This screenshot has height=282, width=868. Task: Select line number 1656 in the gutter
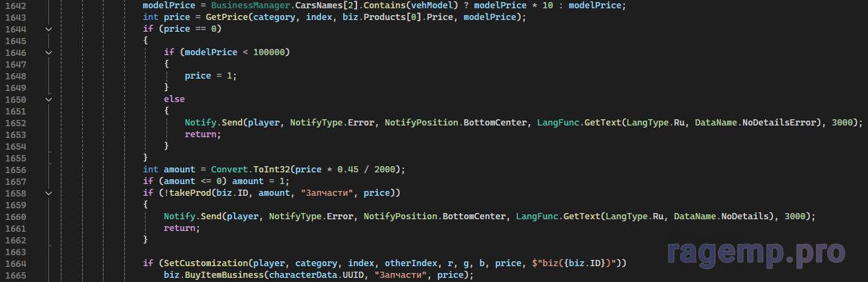pyautogui.click(x=16, y=170)
